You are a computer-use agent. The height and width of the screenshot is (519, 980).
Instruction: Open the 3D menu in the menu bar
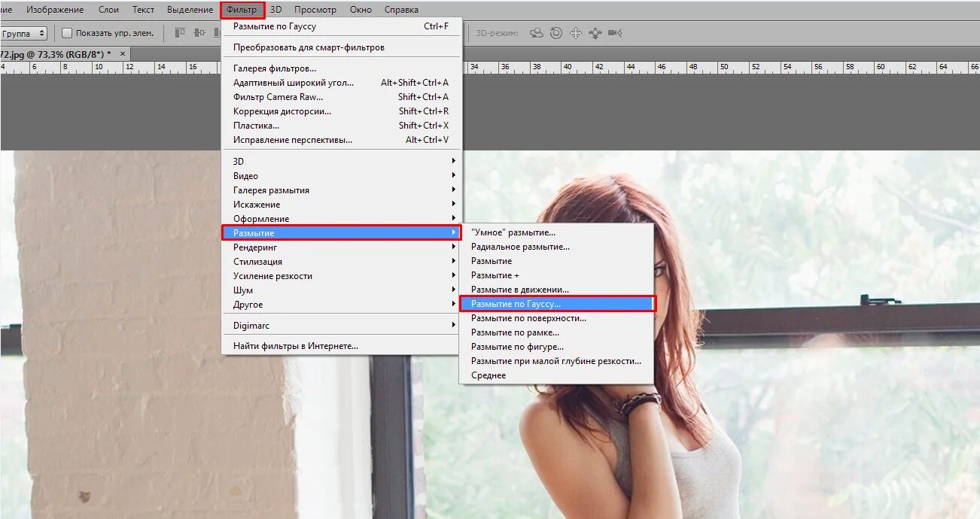click(x=276, y=10)
